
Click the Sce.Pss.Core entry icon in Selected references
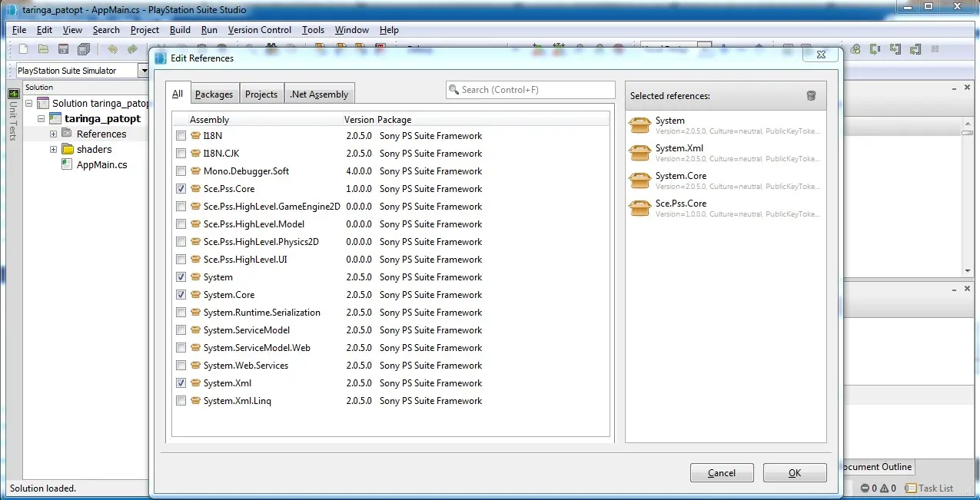pos(640,208)
